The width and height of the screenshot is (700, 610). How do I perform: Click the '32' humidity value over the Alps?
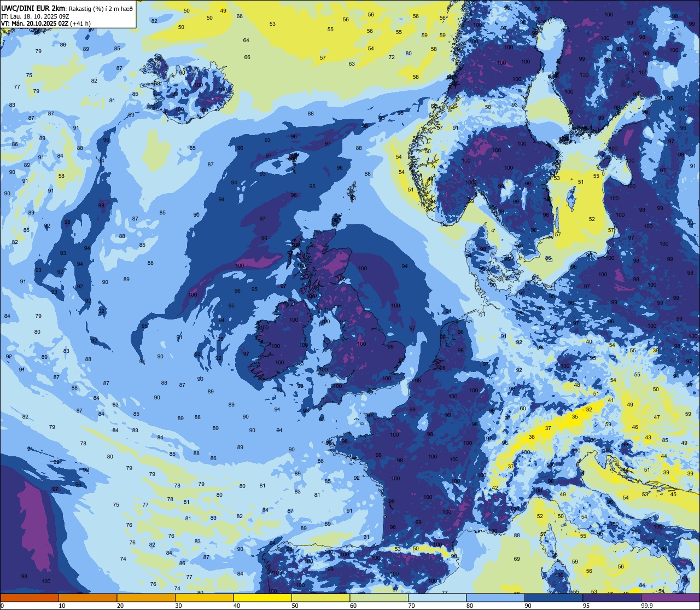pyautogui.click(x=589, y=409)
